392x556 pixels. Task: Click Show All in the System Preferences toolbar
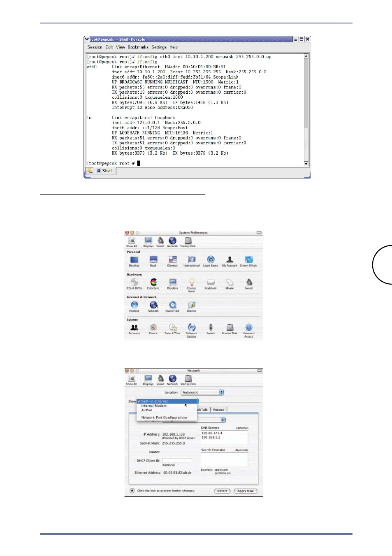(132, 242)
